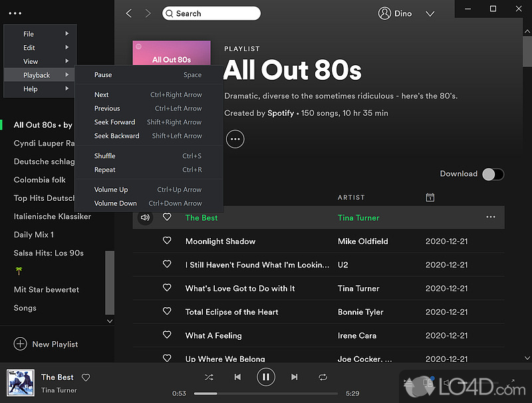Select Seek Forward from the Playback menu
The height and width of the screenshot is (403, 532).
[x=114, y=122]
